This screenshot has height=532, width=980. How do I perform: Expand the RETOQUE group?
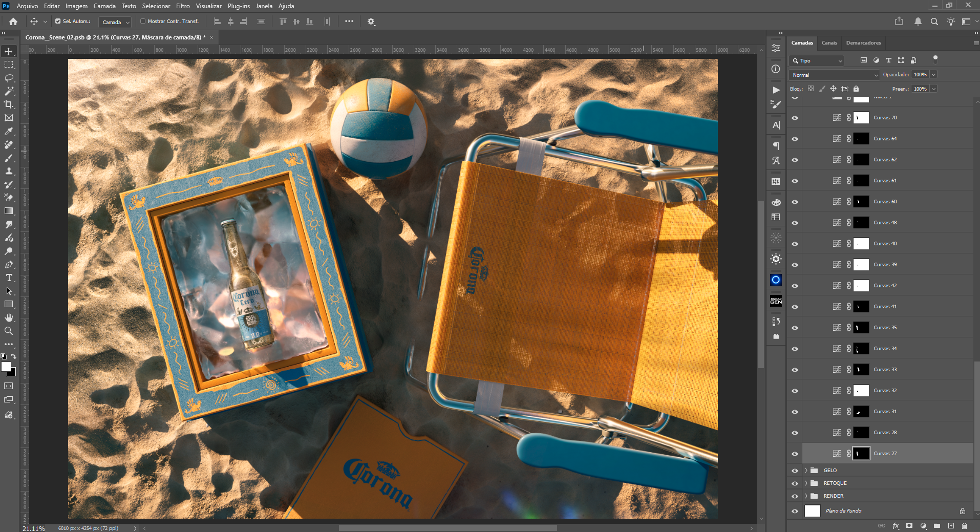[806, 483]
